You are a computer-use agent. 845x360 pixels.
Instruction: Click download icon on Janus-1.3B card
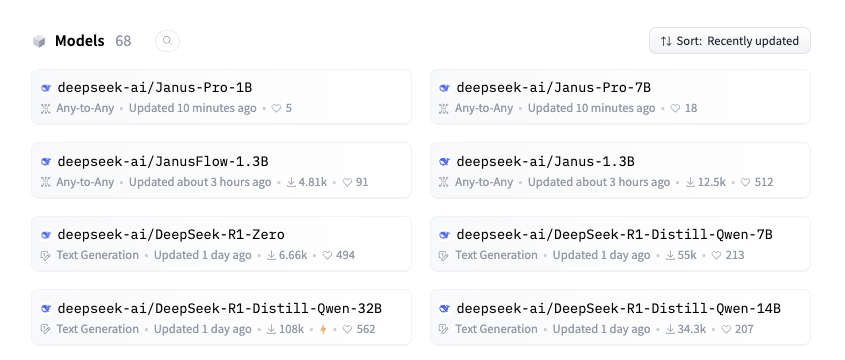click(690, 182)
